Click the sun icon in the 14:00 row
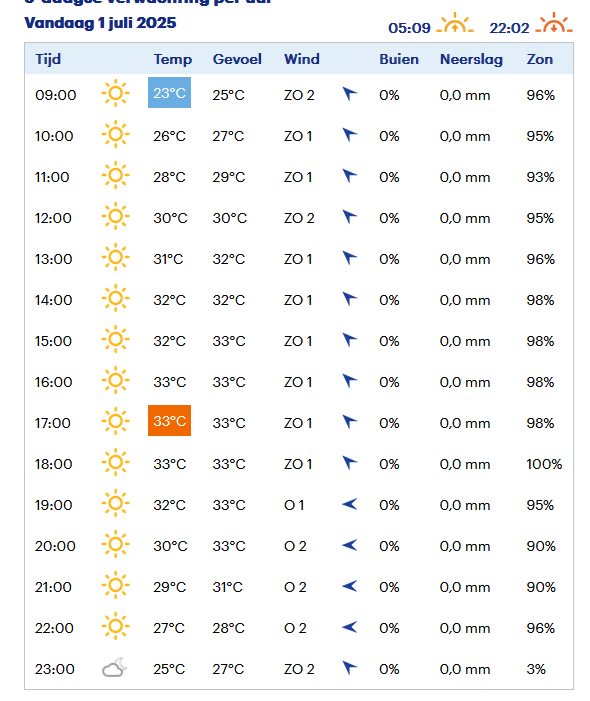 click(115, 298)
